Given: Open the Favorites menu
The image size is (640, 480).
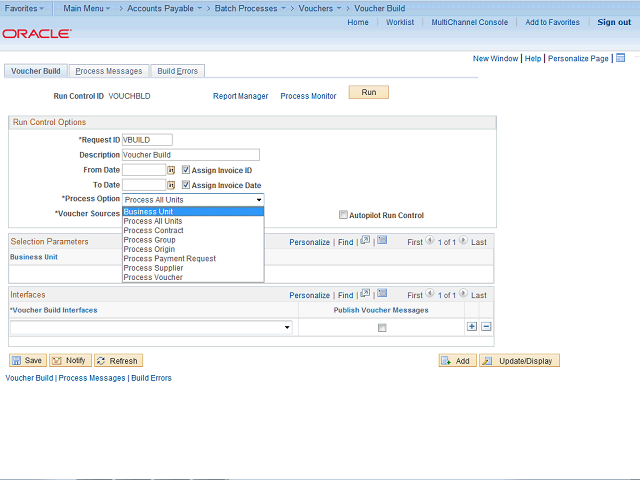Looking at the screenshot, I should [x=24, y=8].
